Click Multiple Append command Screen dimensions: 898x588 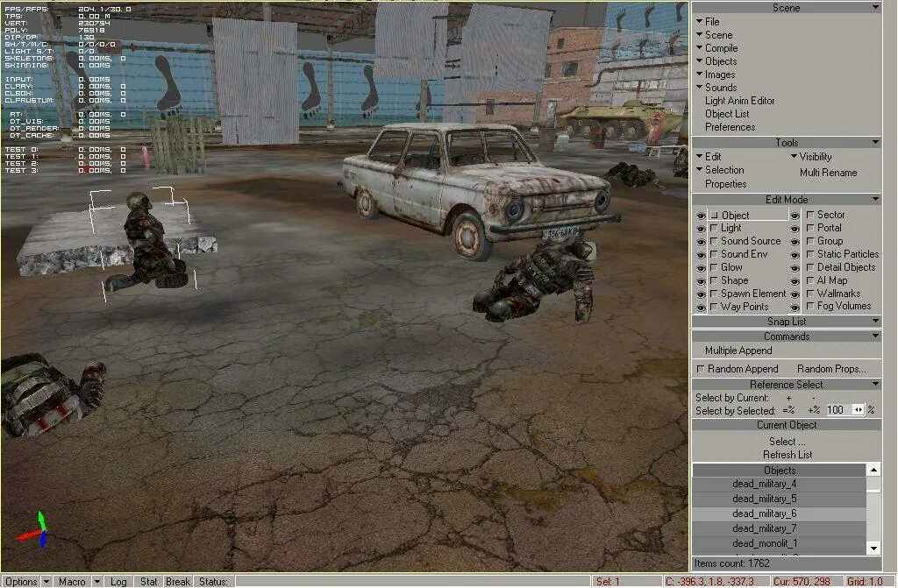click(738, 351)
